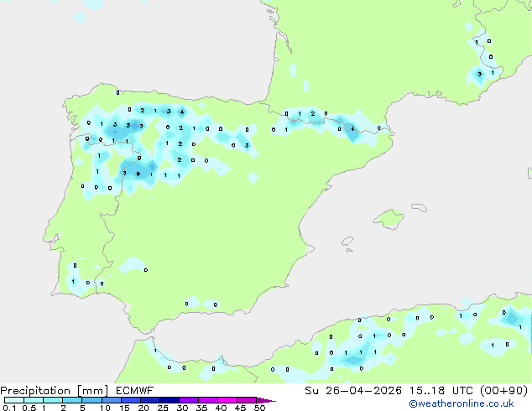The width and height of the screenshot is (532, 411).
Task: Click the 25–30 mm navy legend swatch
Action: coord(169,400)
